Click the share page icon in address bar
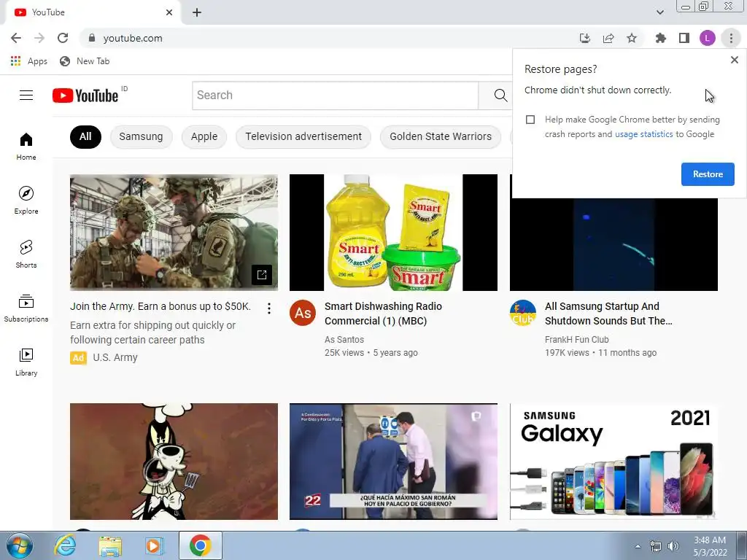This screenshot has height=560, width=747. (x=608, y=38)
